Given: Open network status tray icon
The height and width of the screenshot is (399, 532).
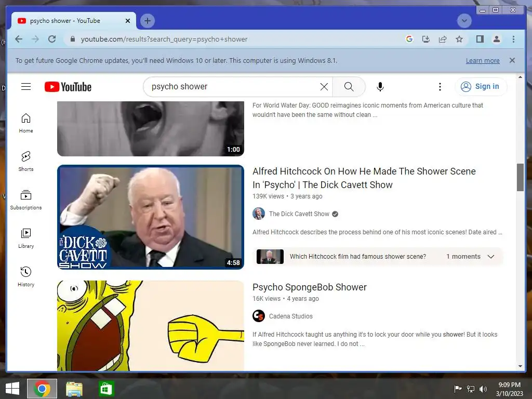Looking at the screenshot, I should click(471, 389).
